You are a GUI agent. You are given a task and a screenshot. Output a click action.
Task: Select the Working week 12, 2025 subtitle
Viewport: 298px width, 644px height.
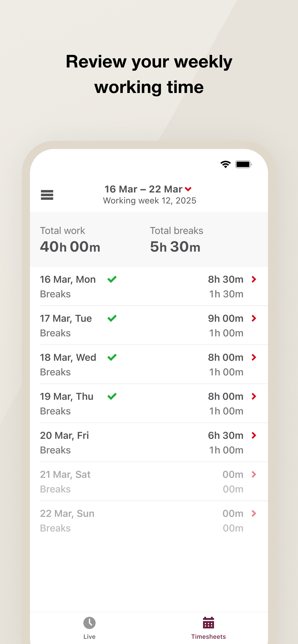point(150,201)
